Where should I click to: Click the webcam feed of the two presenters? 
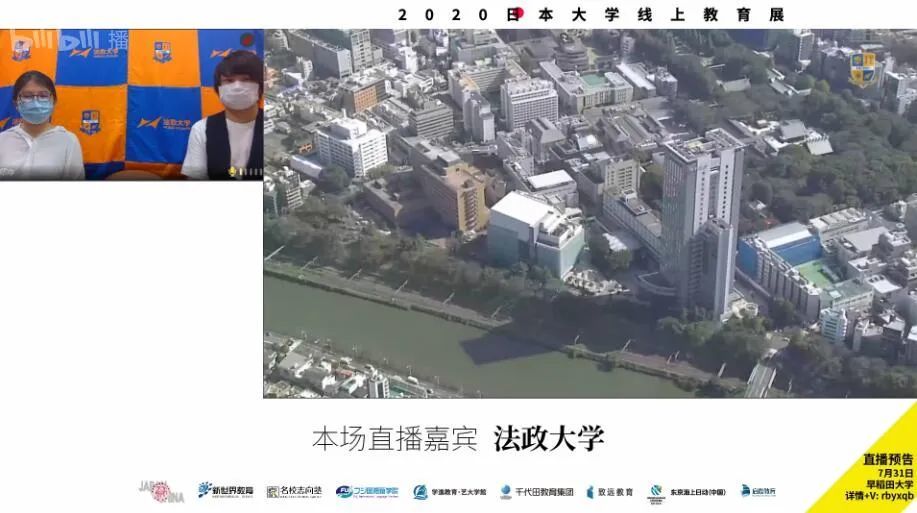(132, 105)
